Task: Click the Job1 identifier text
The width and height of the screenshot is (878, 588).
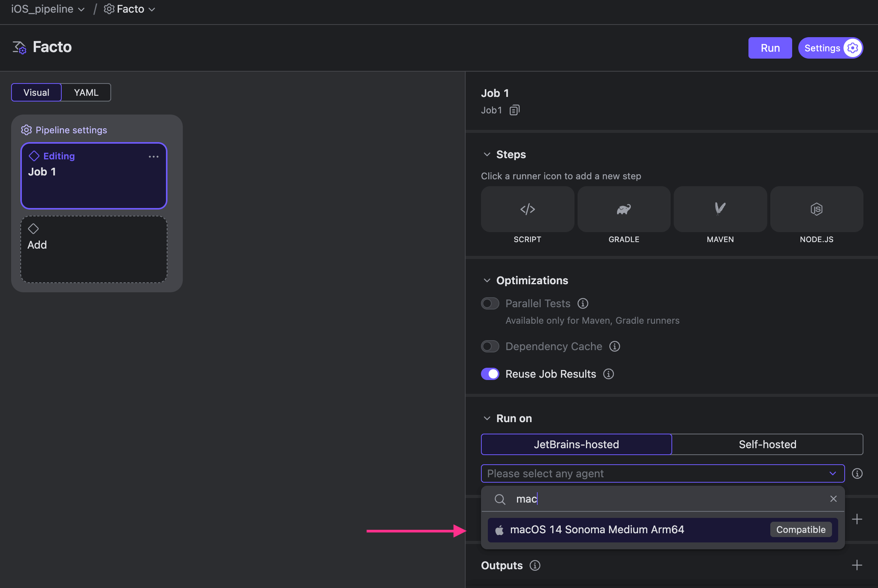Action: [x=492, y=110]
